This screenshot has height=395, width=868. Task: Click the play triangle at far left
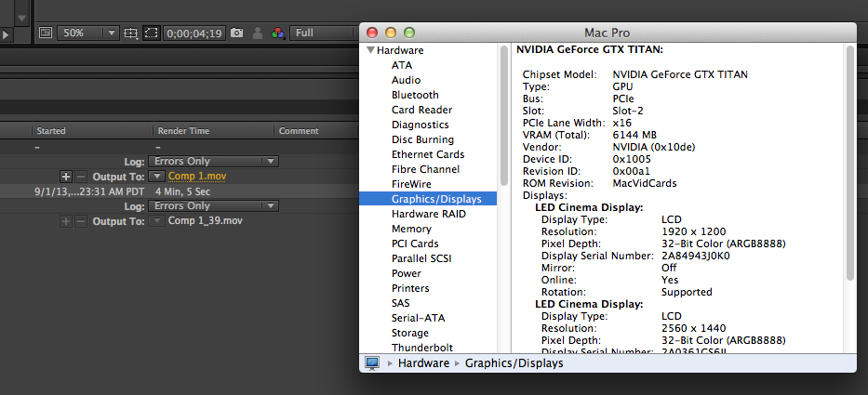[5, 34]
